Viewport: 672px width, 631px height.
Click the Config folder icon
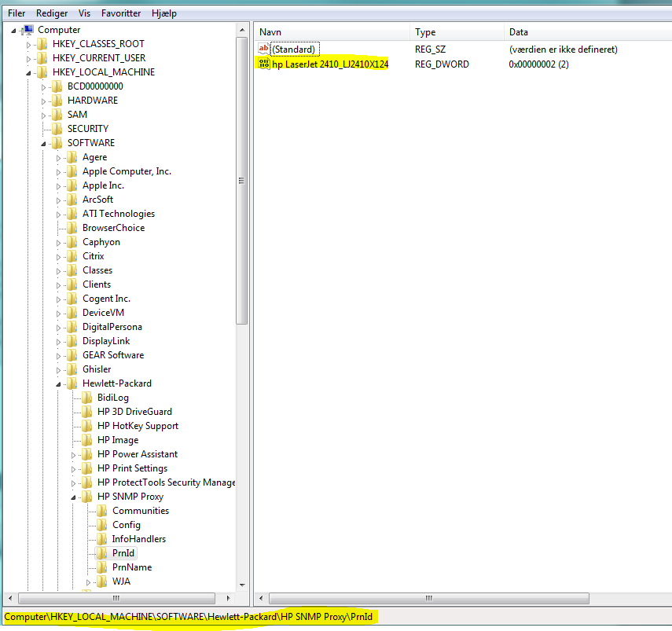coord(102,524)
